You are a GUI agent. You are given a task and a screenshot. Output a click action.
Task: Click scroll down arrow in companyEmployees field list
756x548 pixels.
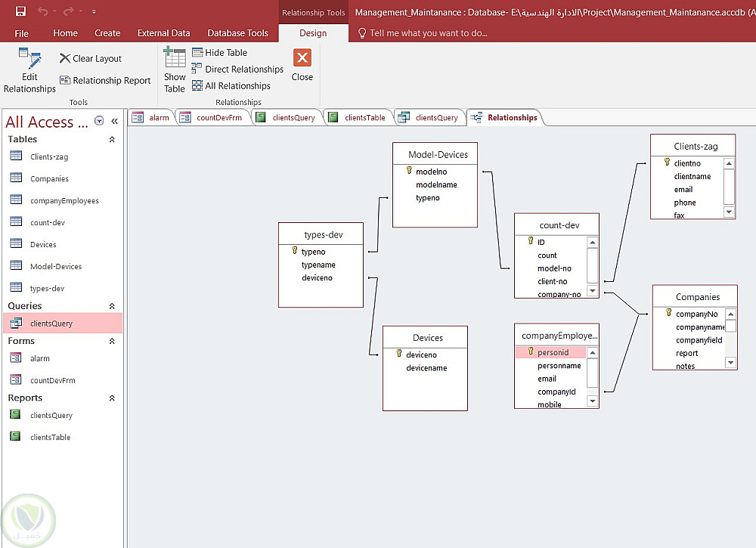click(x=593, y=401)
